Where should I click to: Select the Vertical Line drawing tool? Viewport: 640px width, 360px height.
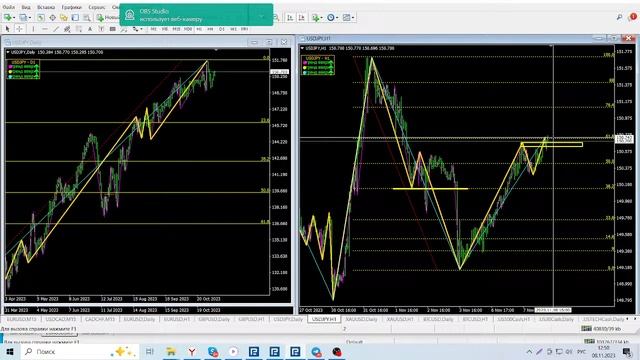(x=33, y=29)
